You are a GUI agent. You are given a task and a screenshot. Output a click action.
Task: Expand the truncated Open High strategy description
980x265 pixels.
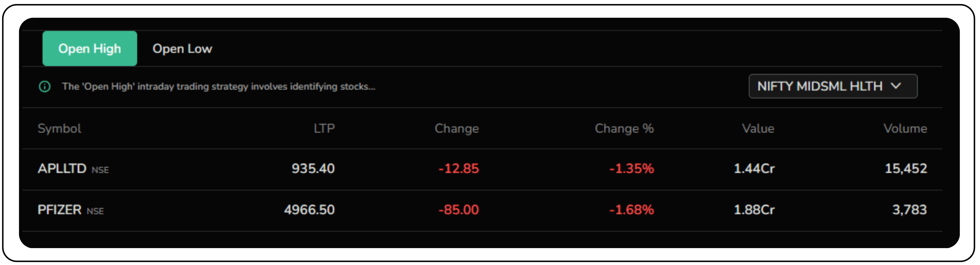point(218,86)
